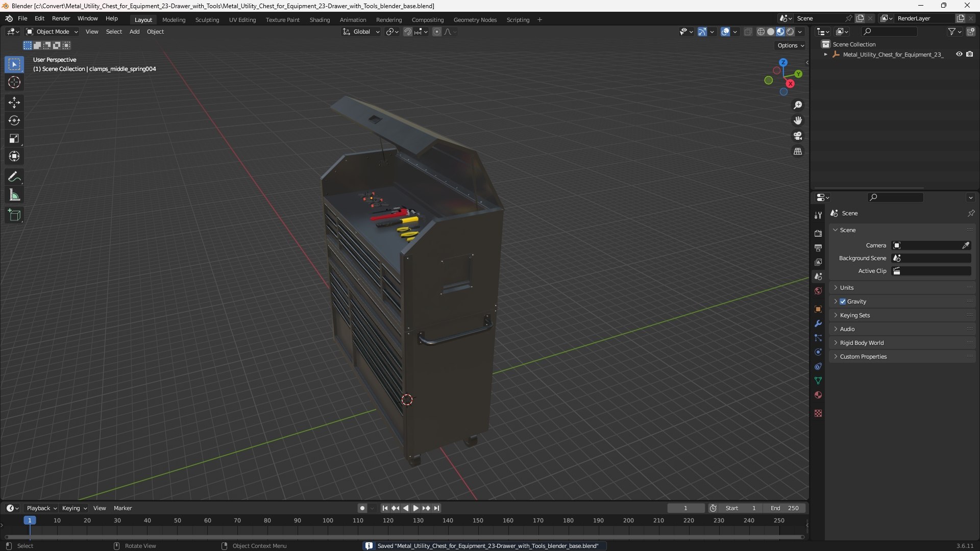Click Marker in timeline header
The width and height of the screenshot is (980, 551).
coord(122,508)
